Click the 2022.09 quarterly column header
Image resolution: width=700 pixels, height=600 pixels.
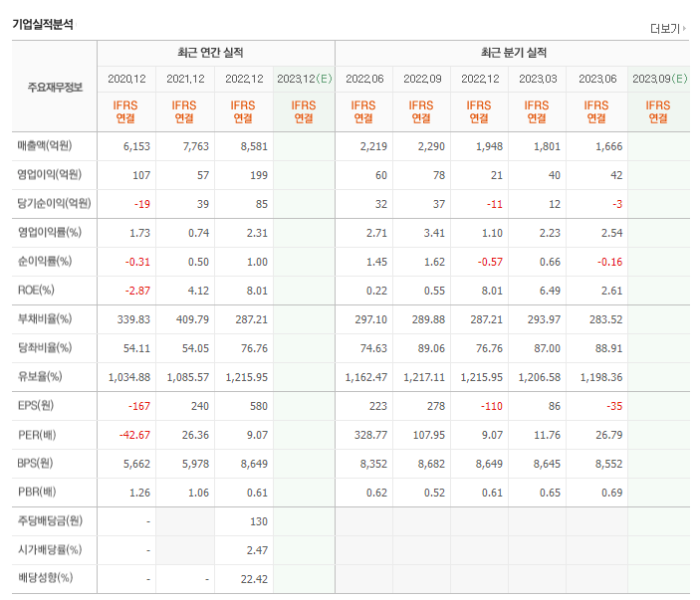pos(422,79)
